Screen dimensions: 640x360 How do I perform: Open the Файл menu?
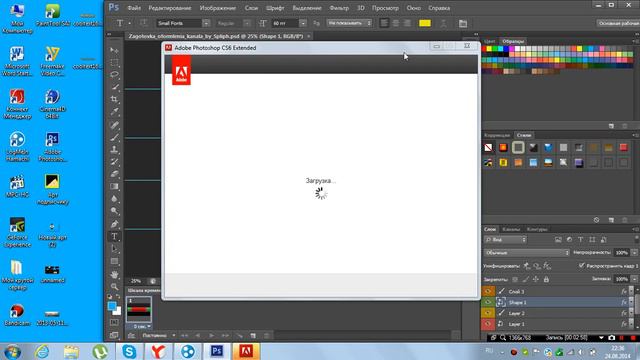[x=134, y=8]
